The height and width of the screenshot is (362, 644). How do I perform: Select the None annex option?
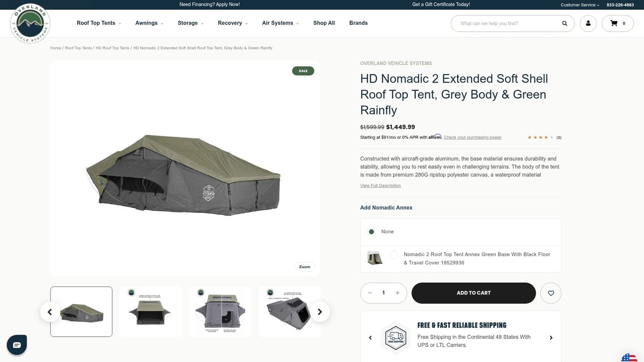click(371, 232)
